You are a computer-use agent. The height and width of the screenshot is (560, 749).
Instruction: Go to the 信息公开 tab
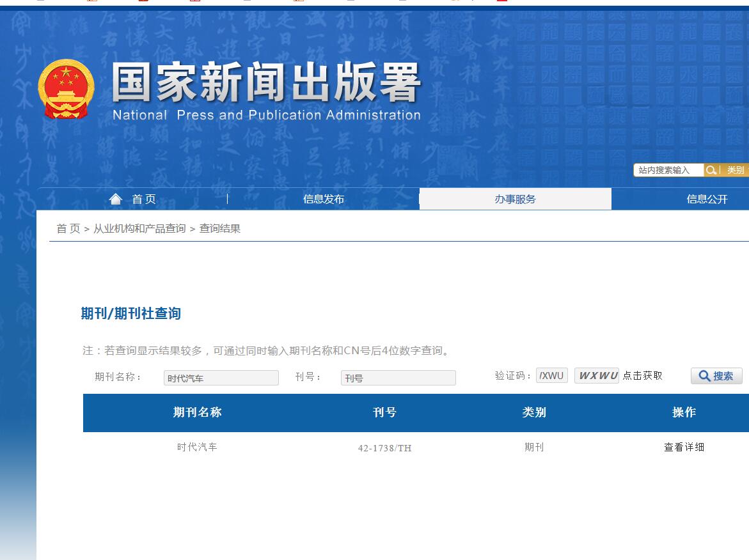coord(707,199)
